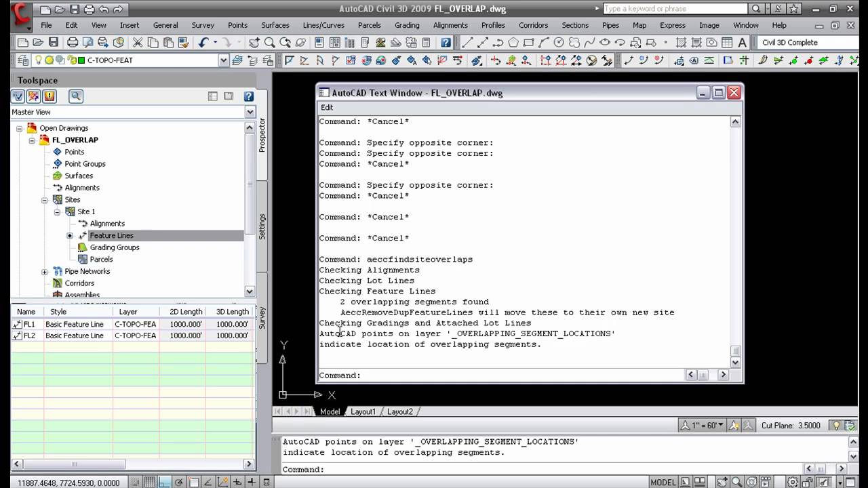Open the Layer Properties Manager icon

click(22, 60)
